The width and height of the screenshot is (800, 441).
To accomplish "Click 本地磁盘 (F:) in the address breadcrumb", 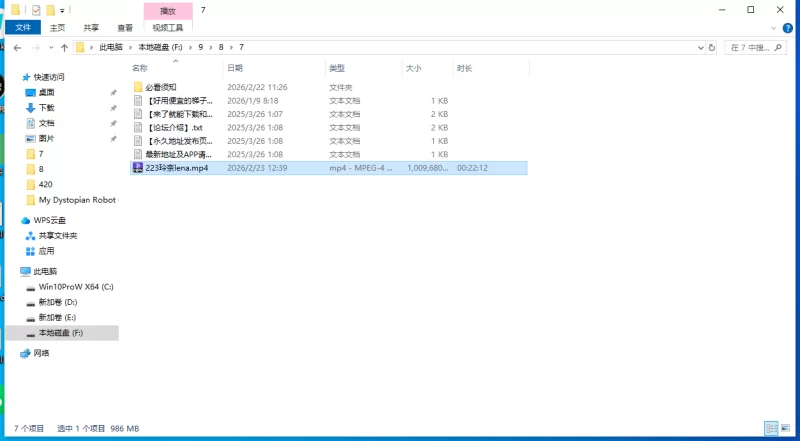I will (x=160, y=47).
